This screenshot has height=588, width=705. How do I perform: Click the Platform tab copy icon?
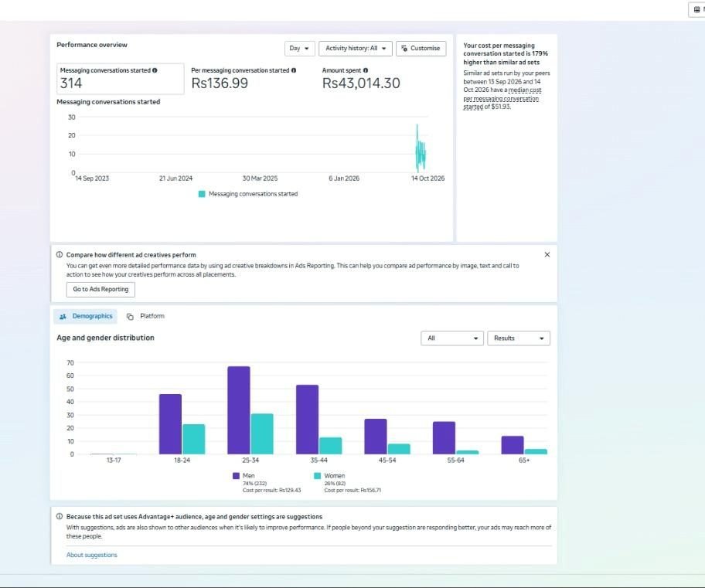coord(130,317)
